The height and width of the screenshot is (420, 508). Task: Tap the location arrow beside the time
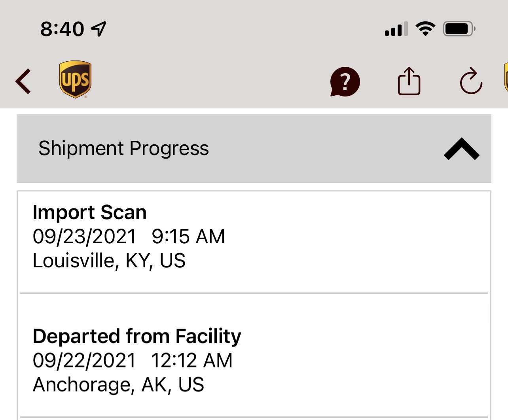pos(99,29)
